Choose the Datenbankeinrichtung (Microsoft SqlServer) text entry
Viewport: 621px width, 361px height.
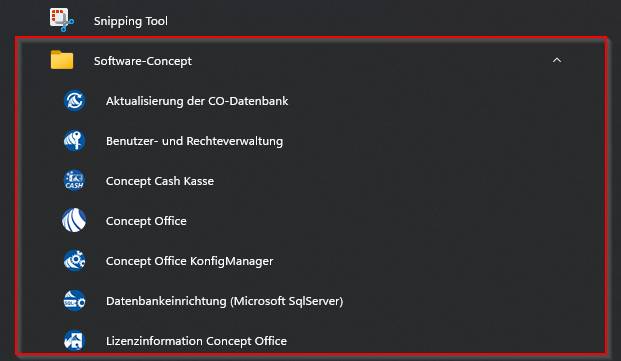click(x=225, y=301)
